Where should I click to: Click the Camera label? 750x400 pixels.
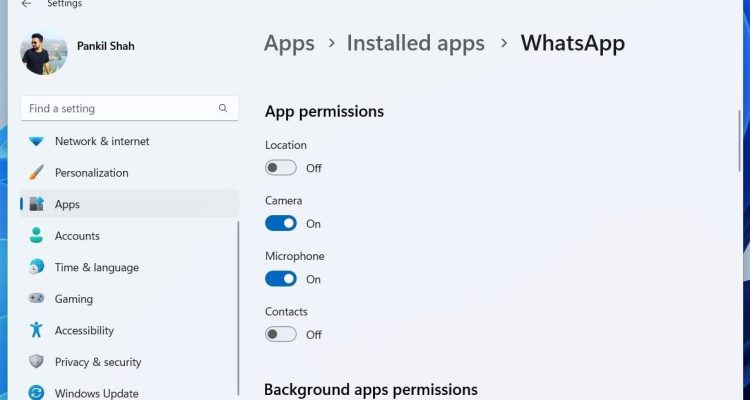284,200
